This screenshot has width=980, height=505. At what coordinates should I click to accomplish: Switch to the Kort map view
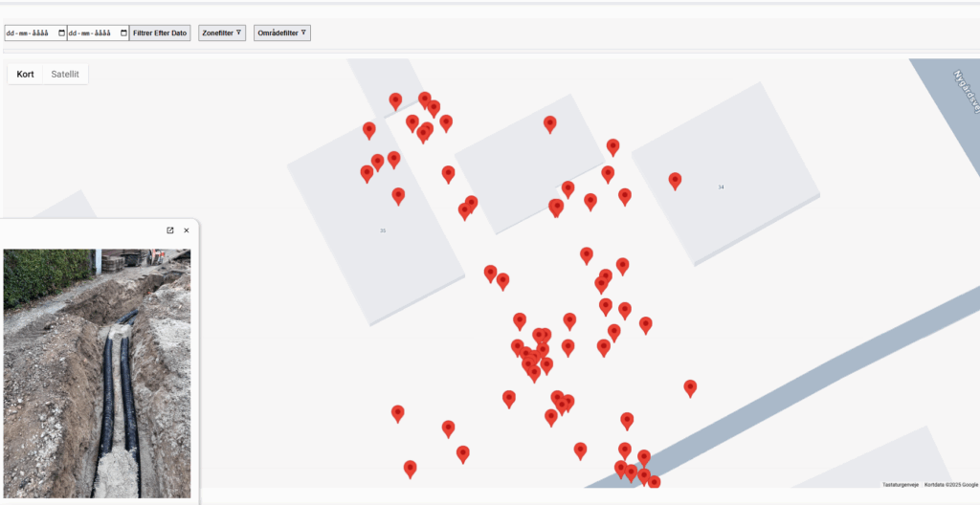26,74
